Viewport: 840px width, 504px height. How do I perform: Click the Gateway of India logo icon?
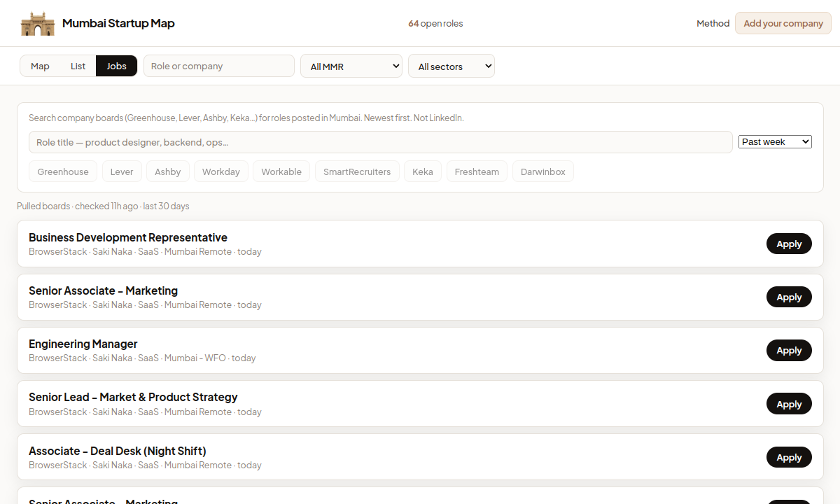pyautogui.click(x=38, y=23)
